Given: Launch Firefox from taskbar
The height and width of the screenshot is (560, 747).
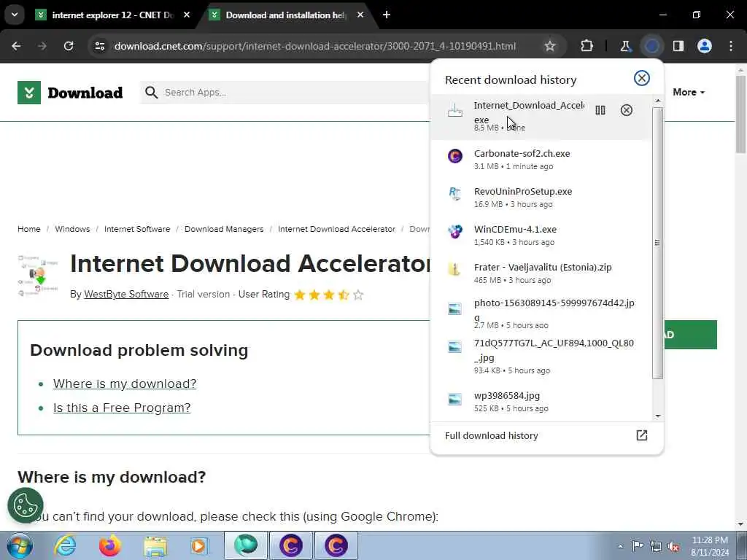Looking at the screenshot, I should (x=109, y=545).
